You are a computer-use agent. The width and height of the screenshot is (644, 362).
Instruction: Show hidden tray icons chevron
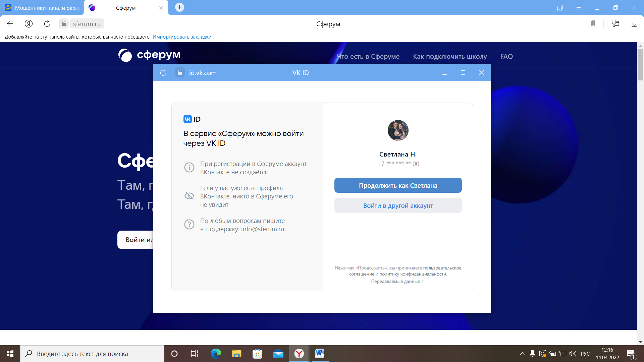[x=522, y=354]
